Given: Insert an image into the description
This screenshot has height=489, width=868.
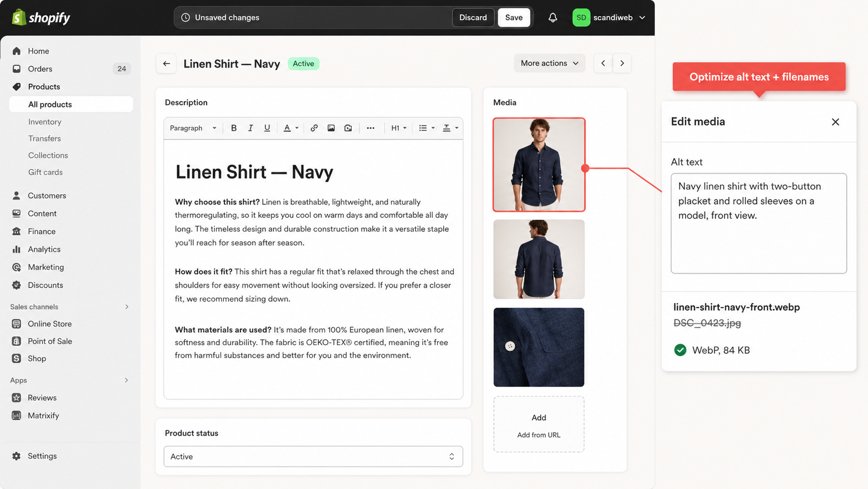Looking at the screenshot, I should (331, 128).
